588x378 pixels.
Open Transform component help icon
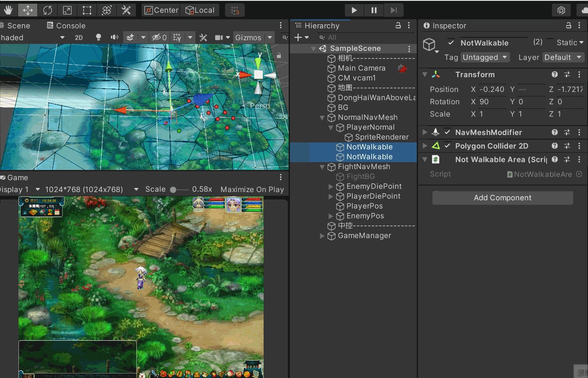[555, 74]
